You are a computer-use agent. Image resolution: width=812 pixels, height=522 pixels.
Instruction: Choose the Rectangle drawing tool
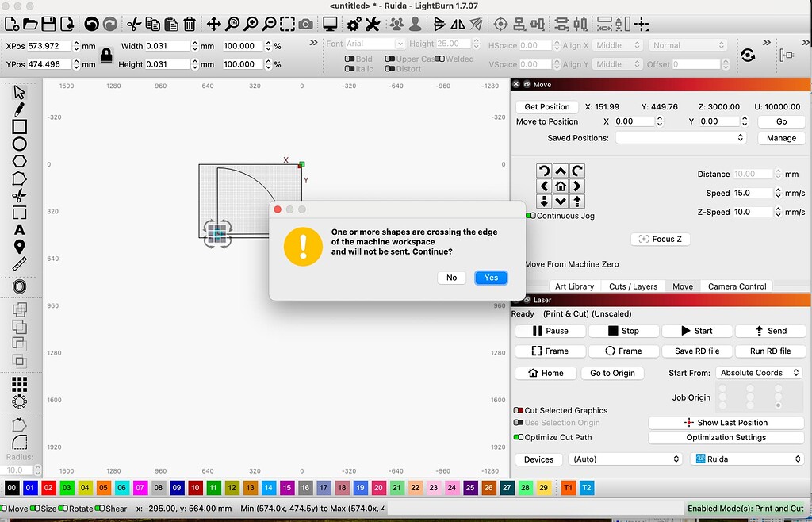18,125
